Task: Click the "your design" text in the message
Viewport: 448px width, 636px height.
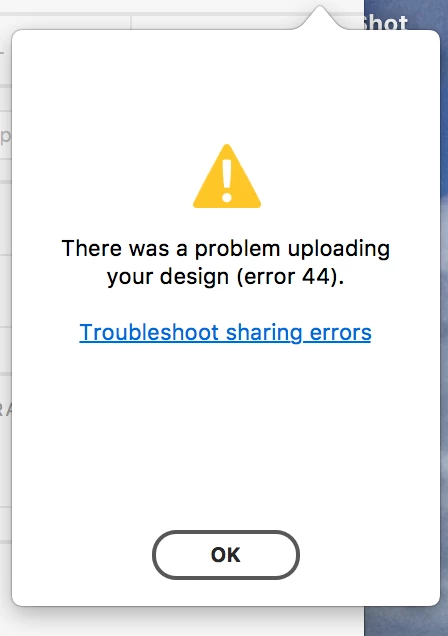Action: (x=168, y=277)
